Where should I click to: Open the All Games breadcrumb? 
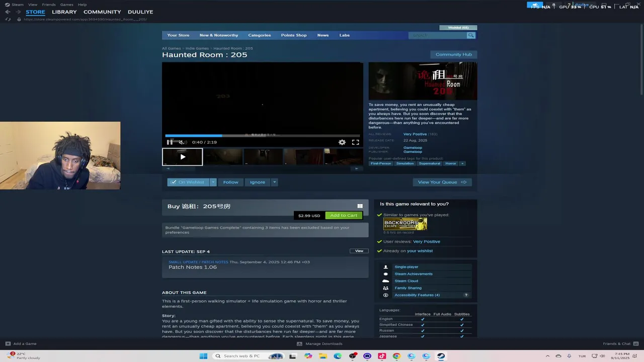[x=171, y=48]
